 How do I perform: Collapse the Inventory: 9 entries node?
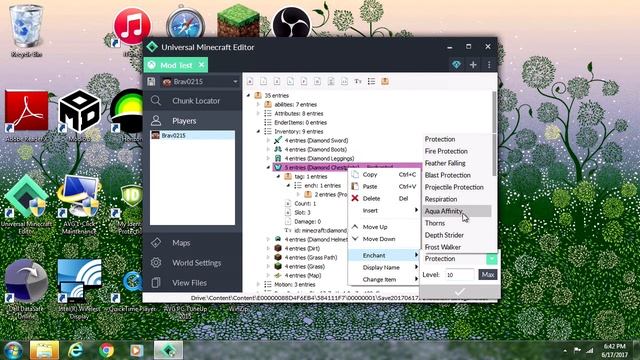tap(258, 131)
